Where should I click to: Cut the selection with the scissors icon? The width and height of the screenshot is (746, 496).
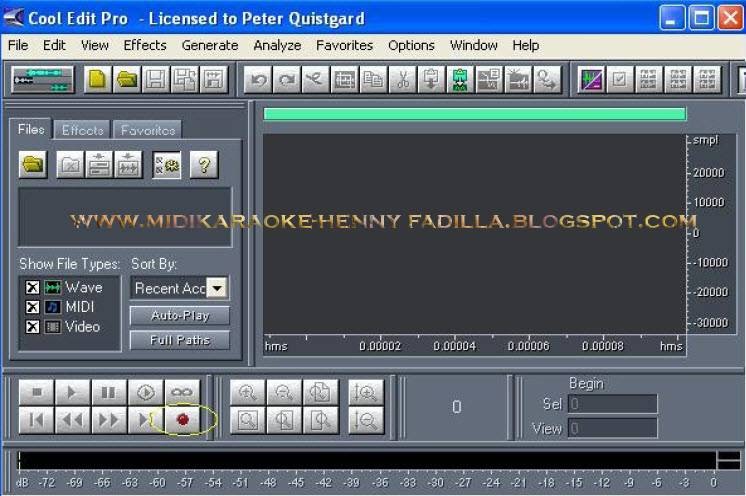[402, 79]
